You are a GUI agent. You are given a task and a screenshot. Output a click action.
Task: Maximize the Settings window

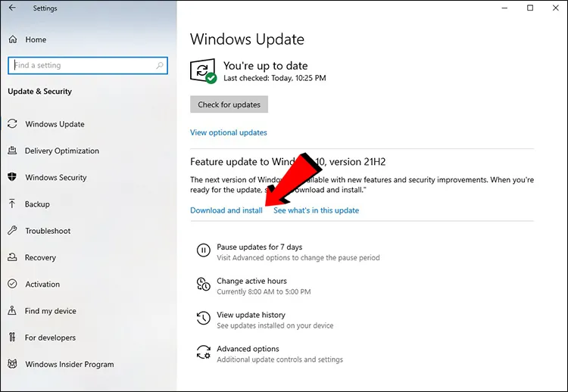pyautogui.click(x=530, y=8)
